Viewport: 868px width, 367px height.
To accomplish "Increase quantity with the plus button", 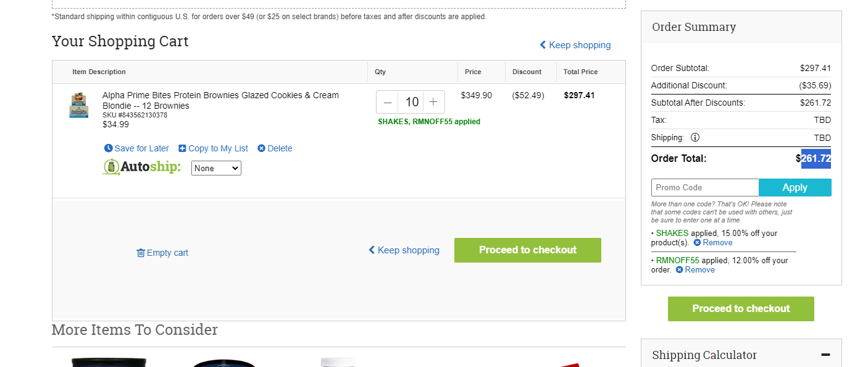I will point(433,102).
